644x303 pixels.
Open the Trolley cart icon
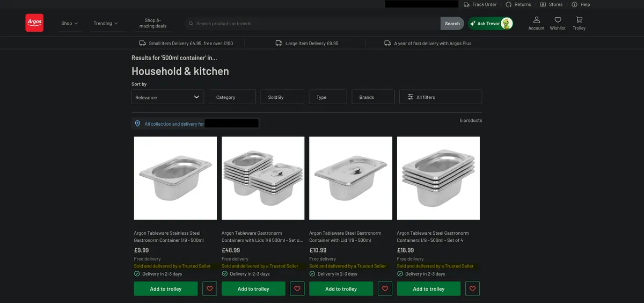579,20
